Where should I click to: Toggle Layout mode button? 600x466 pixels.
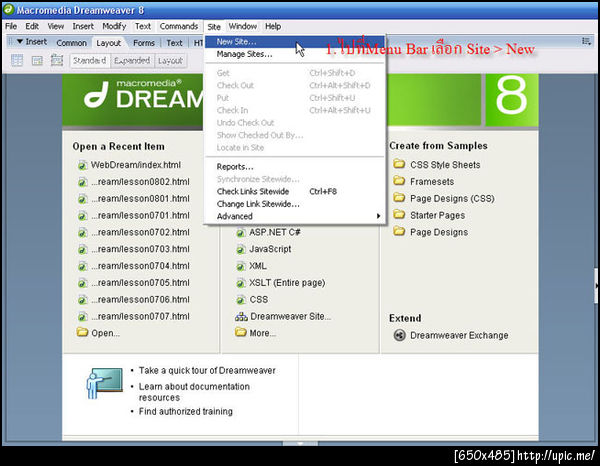coord(170,60)
